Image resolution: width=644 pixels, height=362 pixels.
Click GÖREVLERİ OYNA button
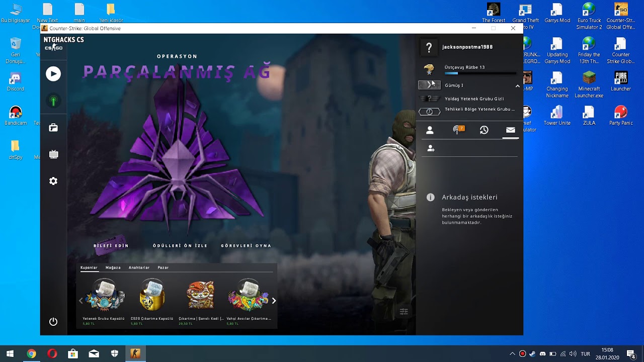(x=246, y=246)
